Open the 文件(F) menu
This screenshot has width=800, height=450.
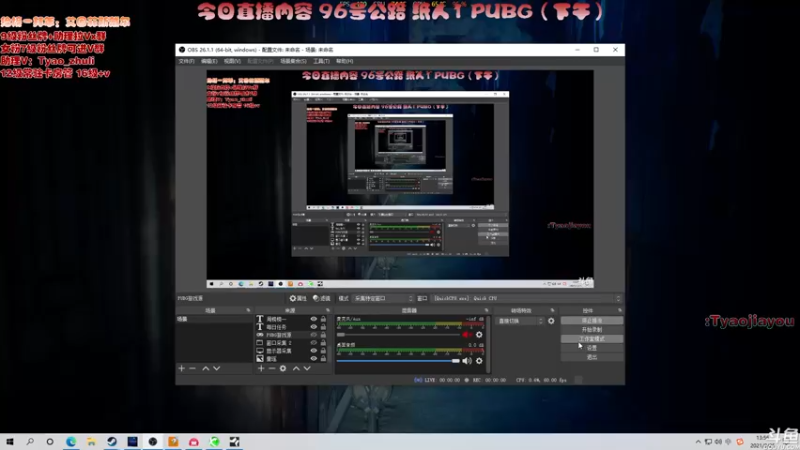[186, 61]
